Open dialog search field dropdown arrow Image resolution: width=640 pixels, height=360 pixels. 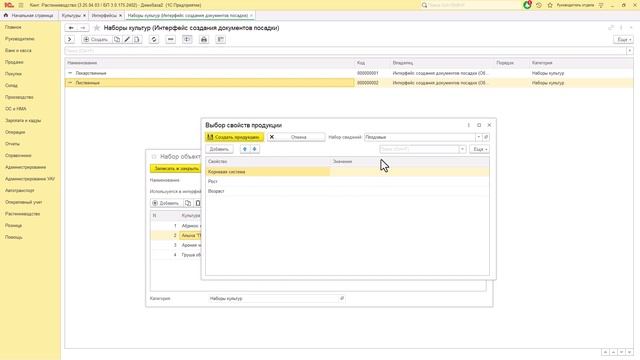[x=462, y=149]
